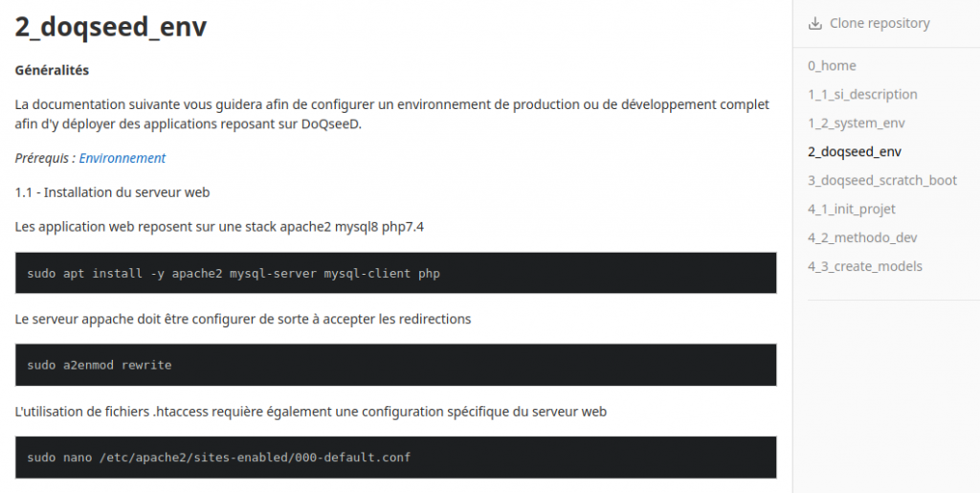
Task: Go to the 0_home wiki page
Action: [x=832, y=66]
